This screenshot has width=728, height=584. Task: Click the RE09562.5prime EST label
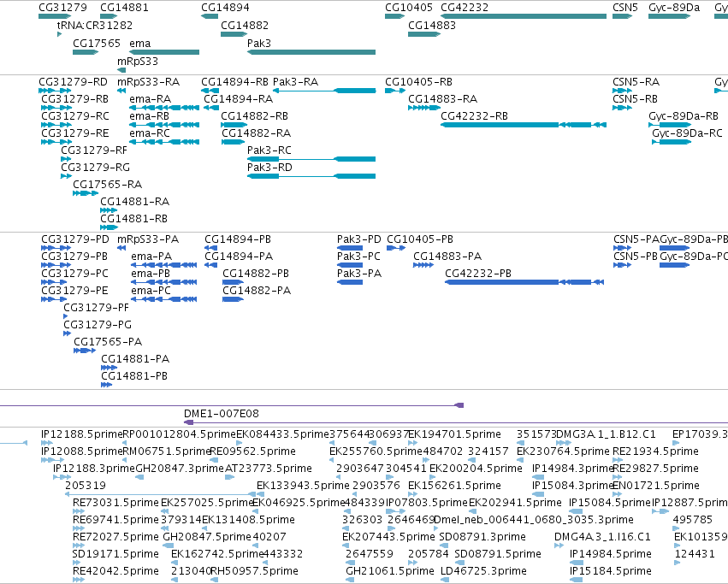pos(253,451)
